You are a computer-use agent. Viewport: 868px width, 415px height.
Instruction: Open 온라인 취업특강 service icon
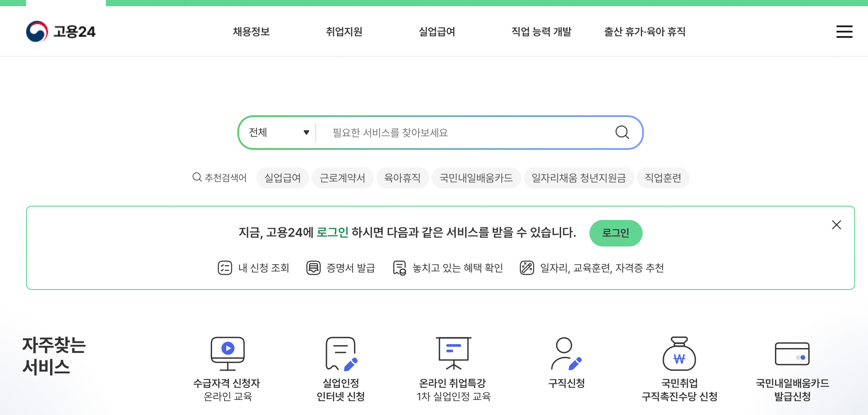pyautogui.click(x=453, y=353)
